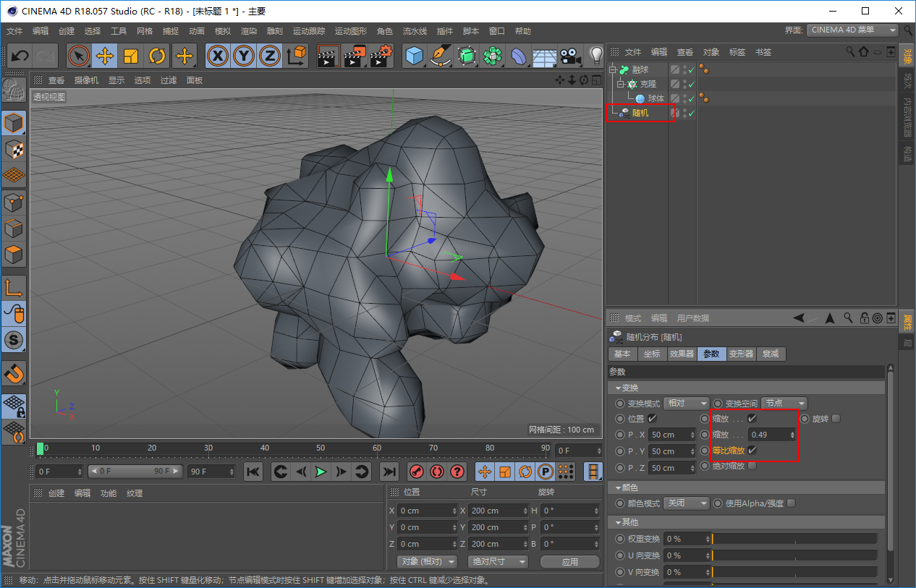Click the timeline ruler at frame 40
The height and width of the screenshot is (588, 916).
point(265,449)
